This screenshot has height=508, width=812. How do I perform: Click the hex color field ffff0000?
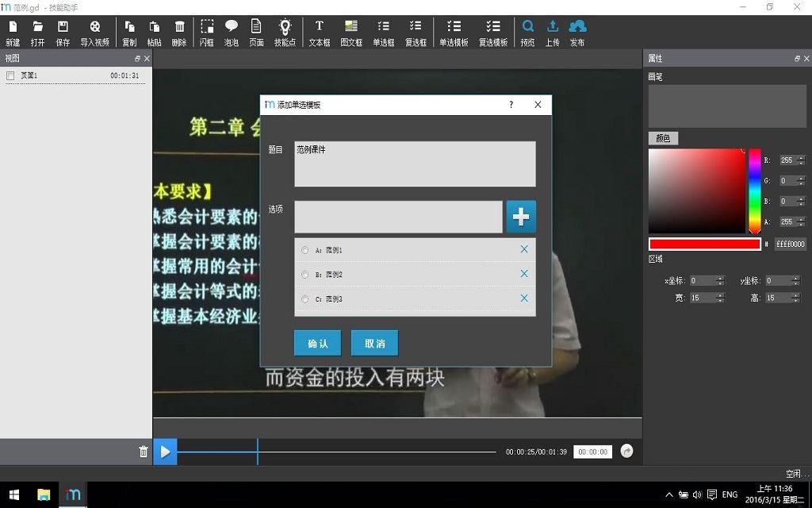[791, 244]
